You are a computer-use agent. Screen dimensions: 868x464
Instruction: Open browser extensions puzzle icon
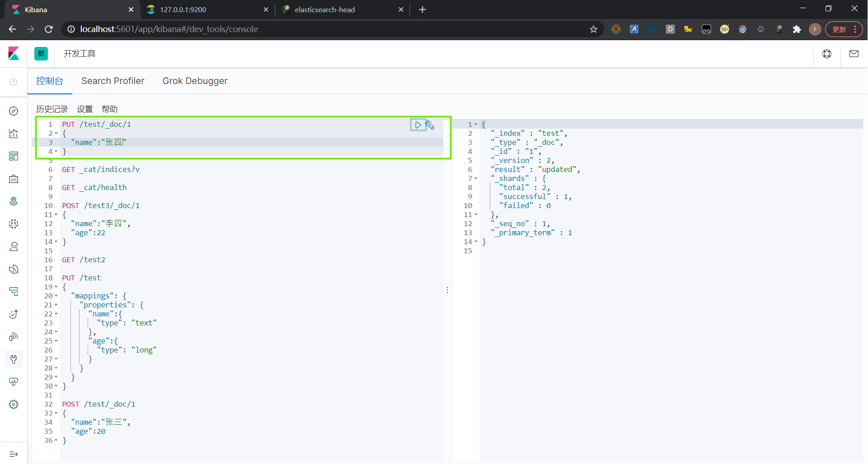tap(797, 29)
